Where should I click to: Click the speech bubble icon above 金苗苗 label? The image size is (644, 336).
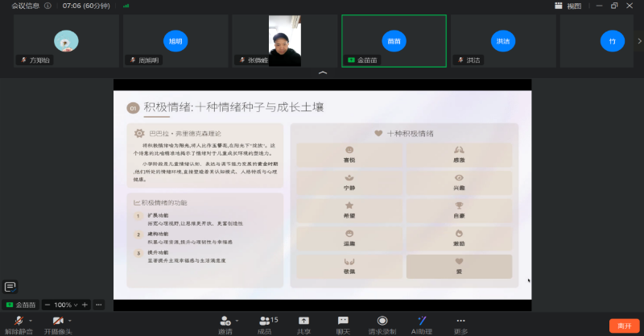[x=10, y=286]
